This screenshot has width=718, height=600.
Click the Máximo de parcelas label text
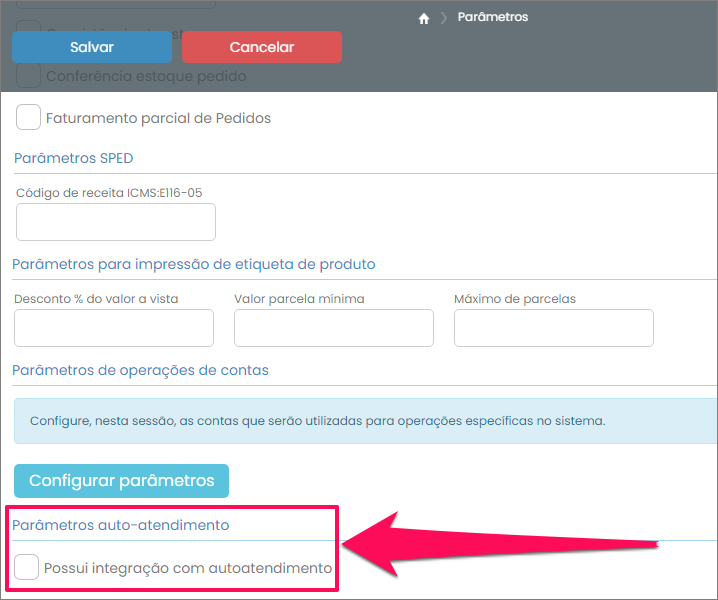coord(515,298)
